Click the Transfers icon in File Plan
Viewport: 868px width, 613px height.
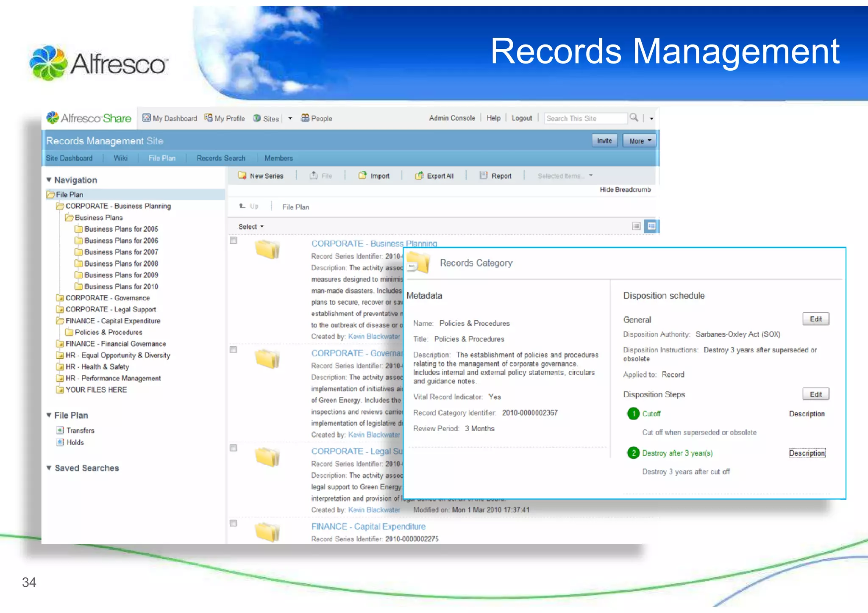tap(60, 430)
